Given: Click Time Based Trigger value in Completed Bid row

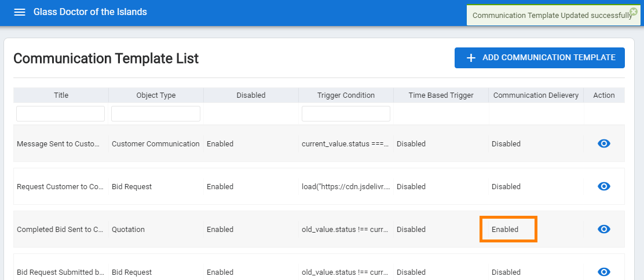Looking at the screenshot, I should click(411, 229).
